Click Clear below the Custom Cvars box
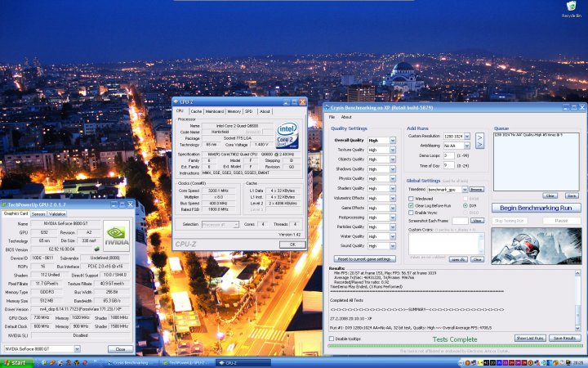 (x=477, y=259)
